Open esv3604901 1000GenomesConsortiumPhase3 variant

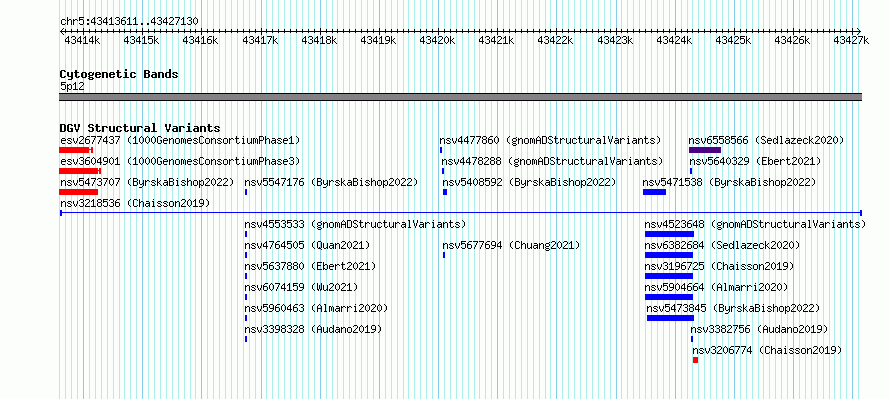[180, 161]
